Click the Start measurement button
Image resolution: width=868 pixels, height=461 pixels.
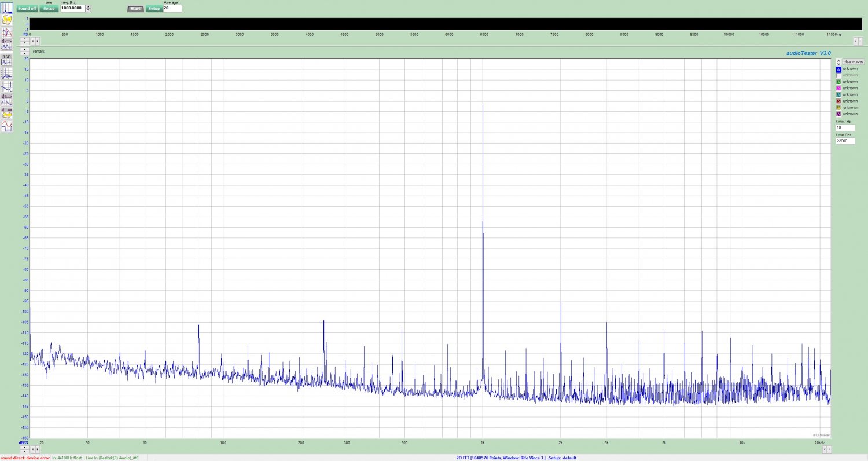click(x=135, y=8)
